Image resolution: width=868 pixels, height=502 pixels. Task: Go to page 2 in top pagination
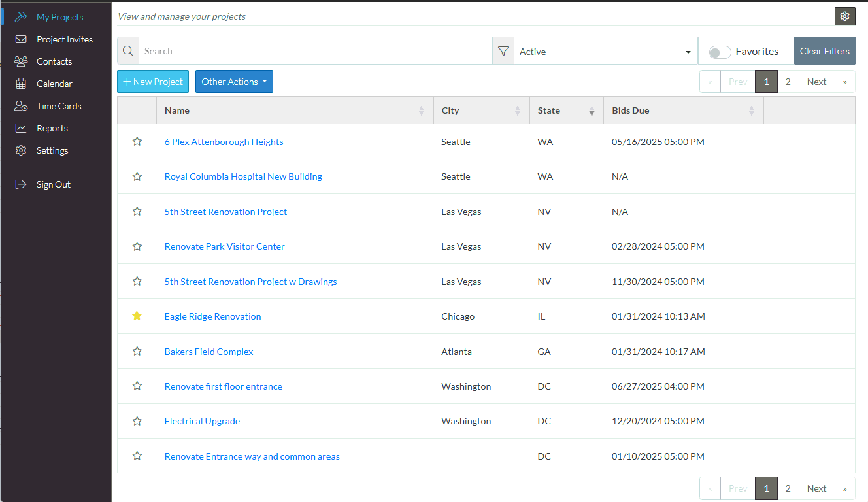788,82
